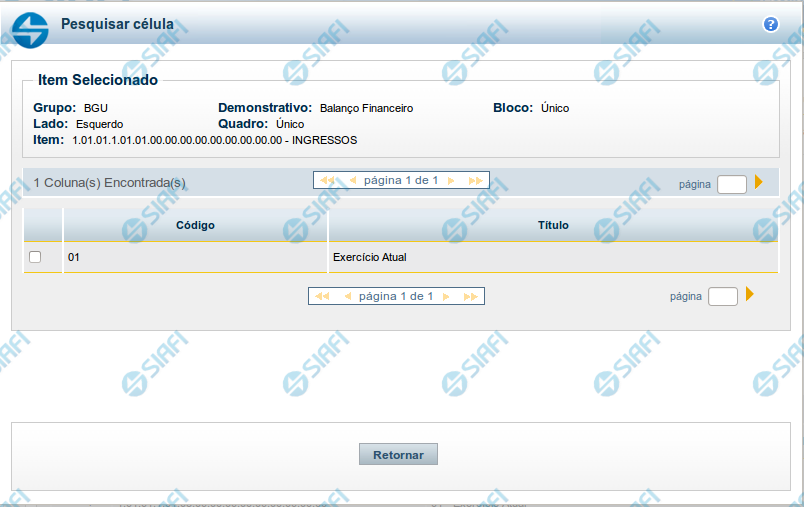
Task: Focus the bottom página number input field
Action: pos(722,296)
